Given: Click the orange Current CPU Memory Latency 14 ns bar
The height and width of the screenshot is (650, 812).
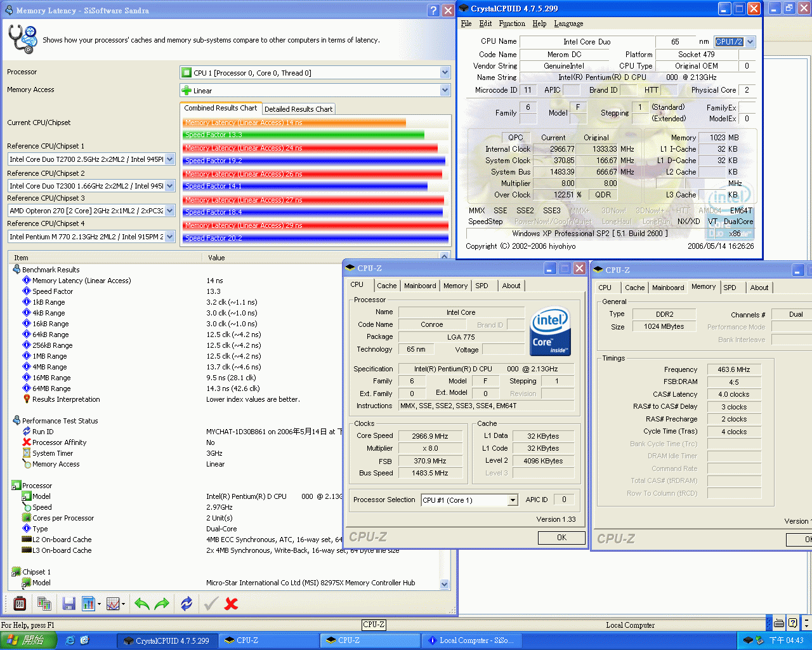Looking at the screenshot, I should click(x=294, y=123).
